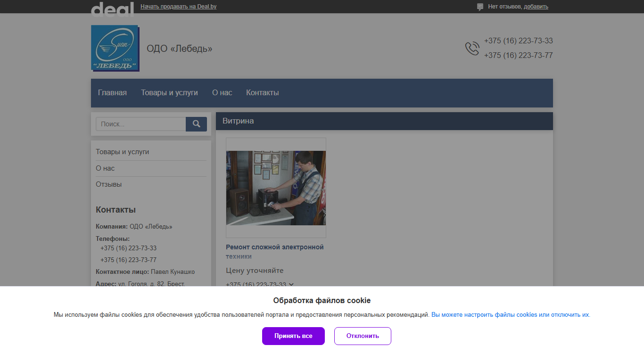Click contact person Павел Кунашко
Screen dimensions: 644x362
coord(173,272)
